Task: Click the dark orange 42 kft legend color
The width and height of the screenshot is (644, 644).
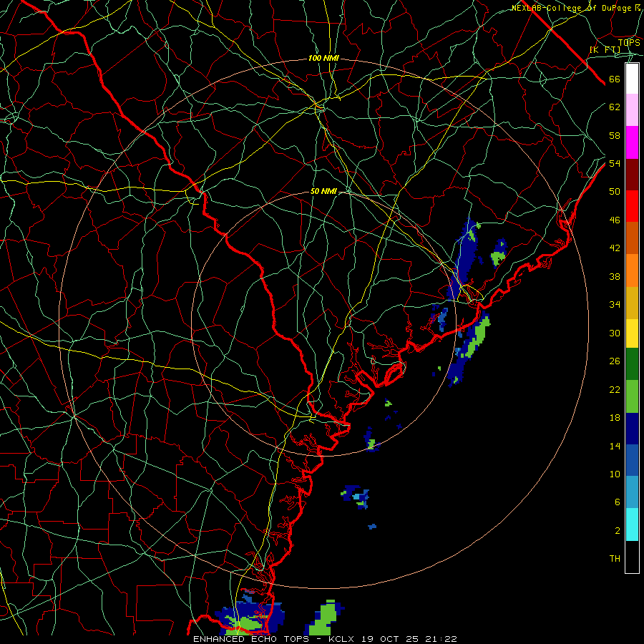Action: [632, 238]
